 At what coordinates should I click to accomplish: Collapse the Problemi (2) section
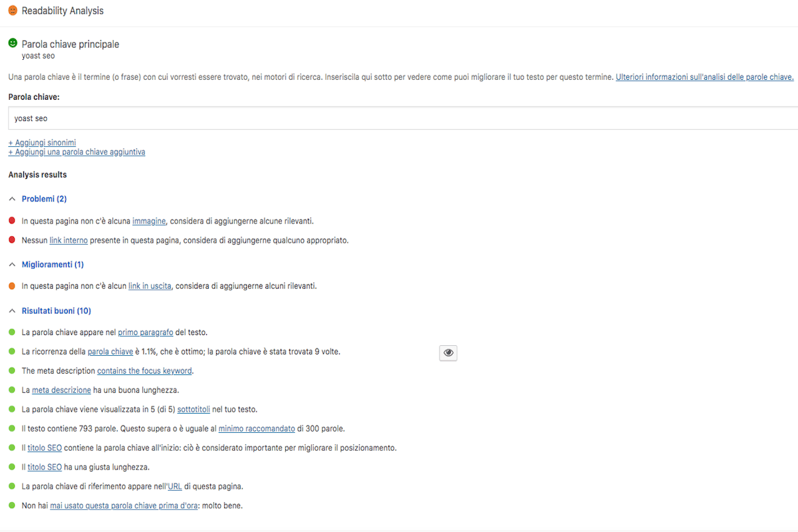tap(44, 199)
